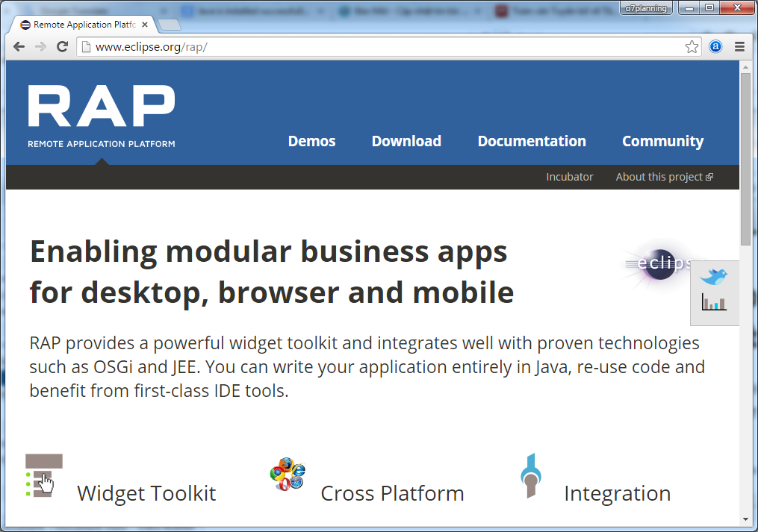Open the blue extension icon beside the star
Screen dimensions: 758x532
click(715, 46)
